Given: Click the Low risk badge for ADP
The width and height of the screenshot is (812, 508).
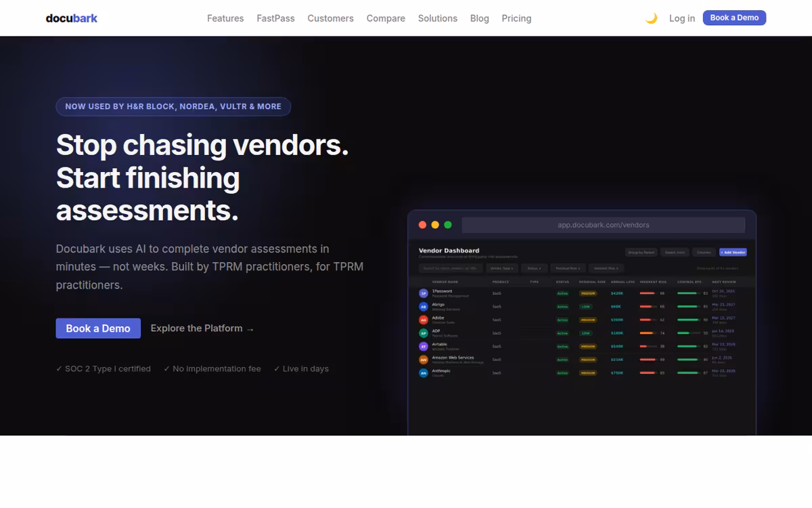Looking at the screenshot, I should pos(585,333).
